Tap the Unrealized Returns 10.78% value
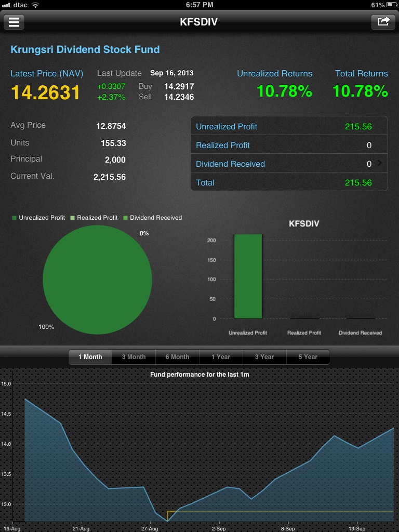Screen dimensions: 399x532 click(284, 91)
